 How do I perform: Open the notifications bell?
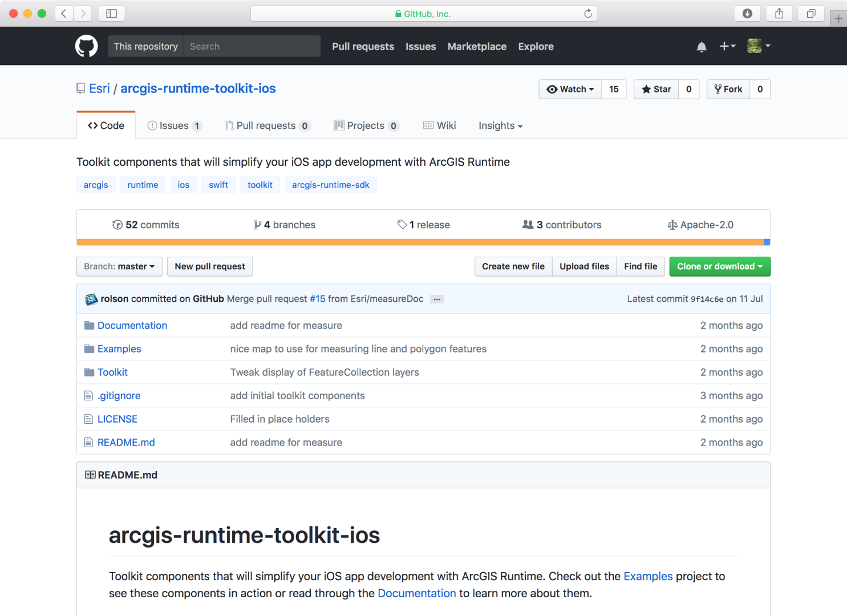pyautogui.click(x=702, y=47)
